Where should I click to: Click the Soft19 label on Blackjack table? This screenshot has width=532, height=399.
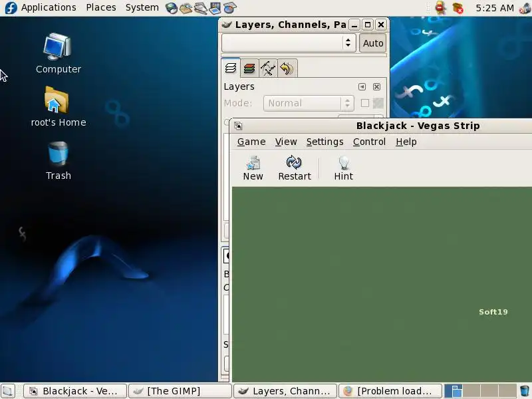(x=493, y=312)
